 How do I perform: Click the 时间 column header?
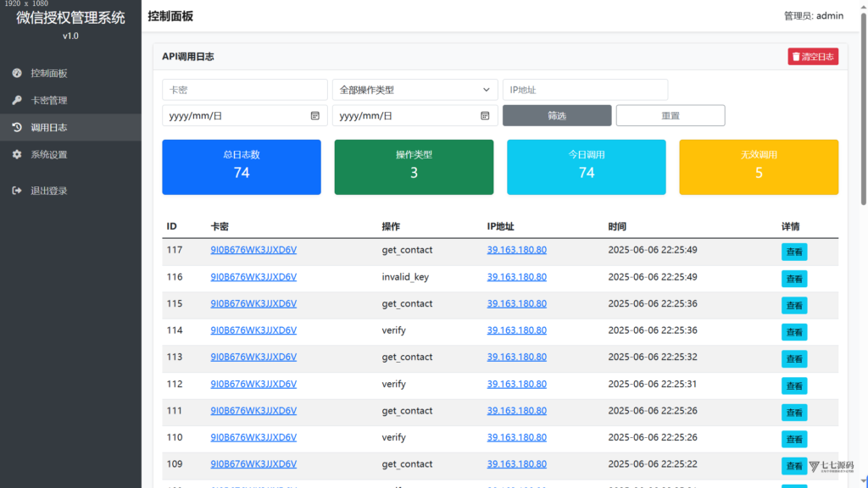click(617, 226)
